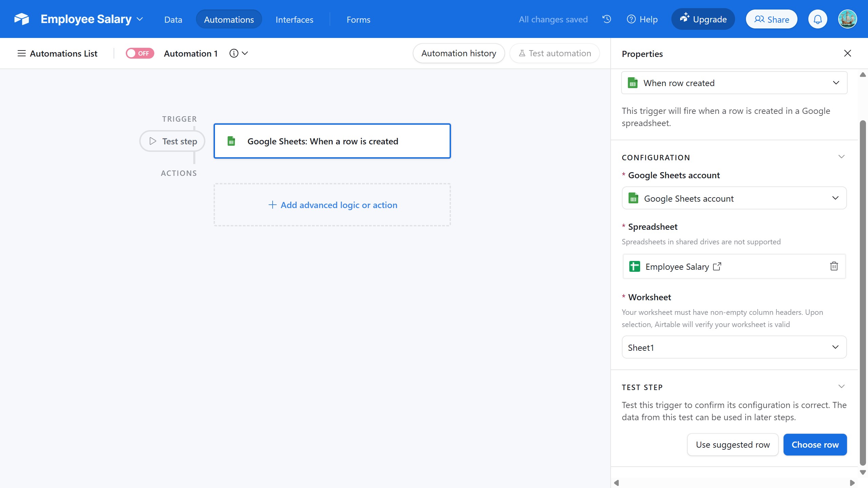
Task: Click the Properties panel vertical scrollbar
Action: (863, 293)
